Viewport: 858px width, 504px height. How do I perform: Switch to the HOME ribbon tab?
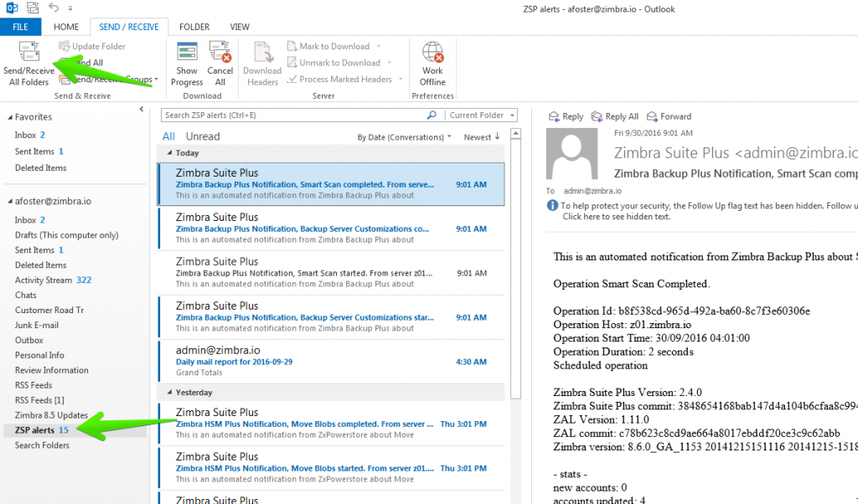pyautogui.click(x=65, y=27)
